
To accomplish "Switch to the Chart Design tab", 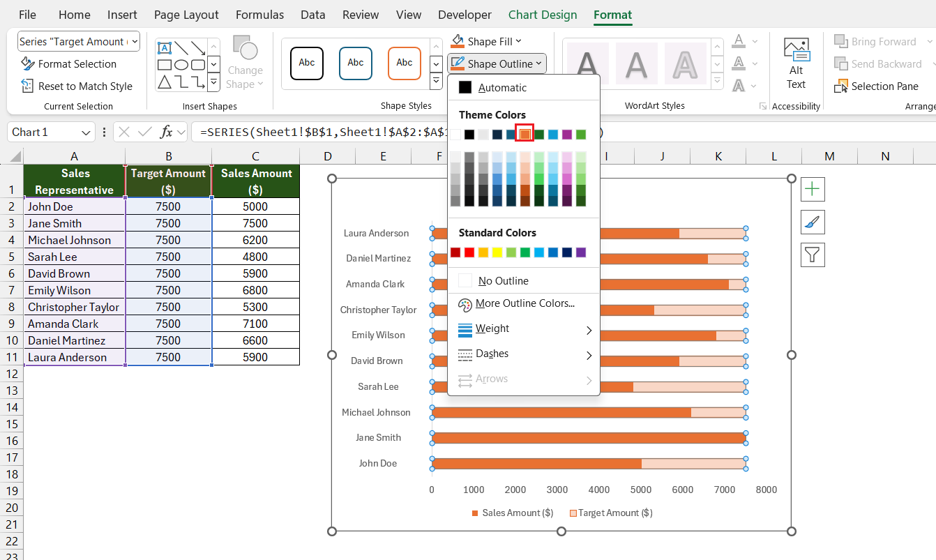I will coord(543,14).
